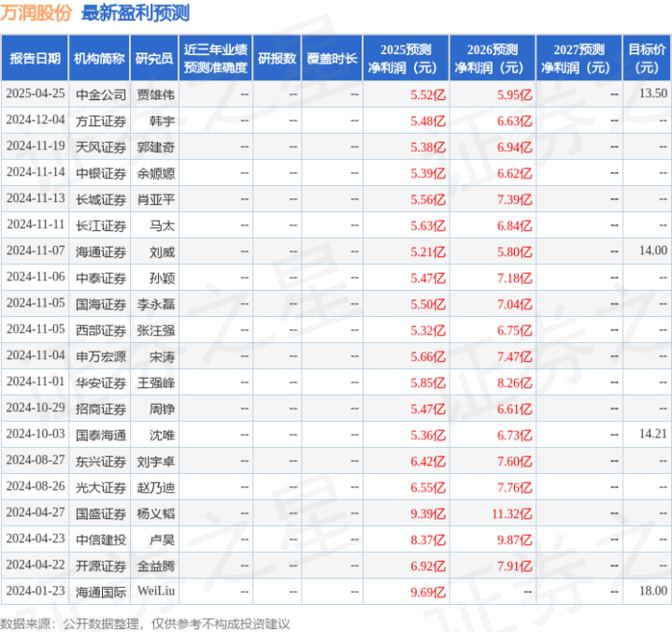
Task: Select the date 2024-10-29 cell
Action: point(36,409)
